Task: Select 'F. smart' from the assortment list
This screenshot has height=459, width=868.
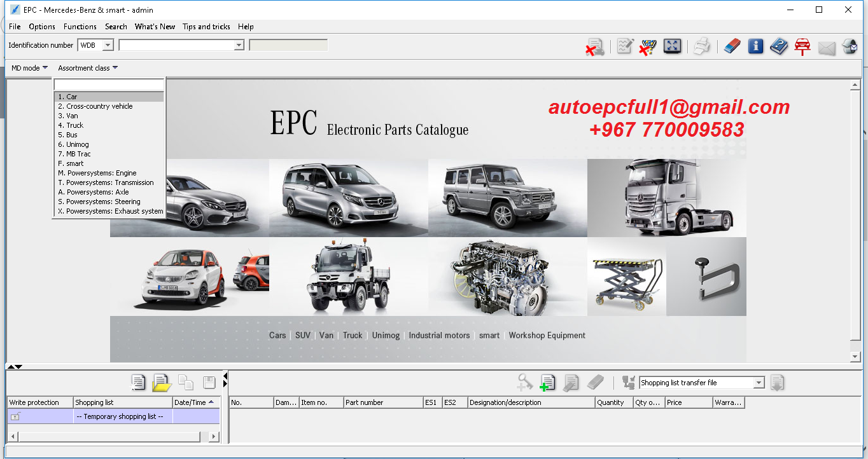Action: 109,163
